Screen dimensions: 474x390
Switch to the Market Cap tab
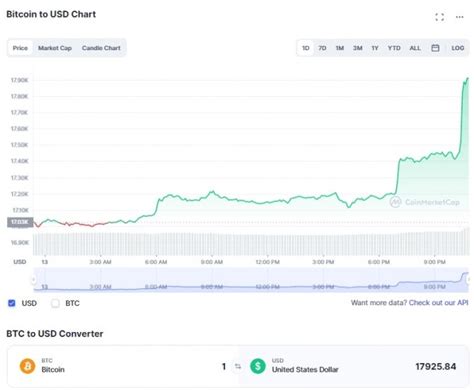tap(55, 48)
